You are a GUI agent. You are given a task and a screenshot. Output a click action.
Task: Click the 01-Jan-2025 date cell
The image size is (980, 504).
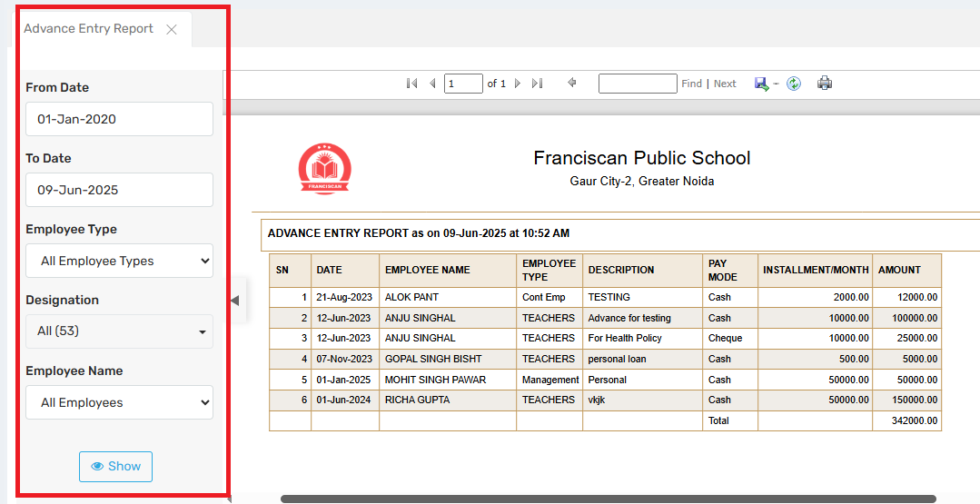[x=345, y=380]
